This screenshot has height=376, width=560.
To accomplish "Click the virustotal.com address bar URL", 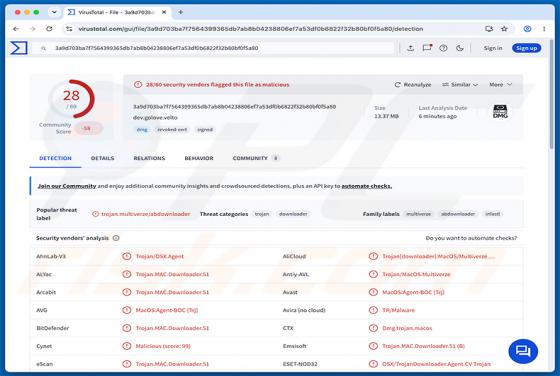I will point(250,29).
